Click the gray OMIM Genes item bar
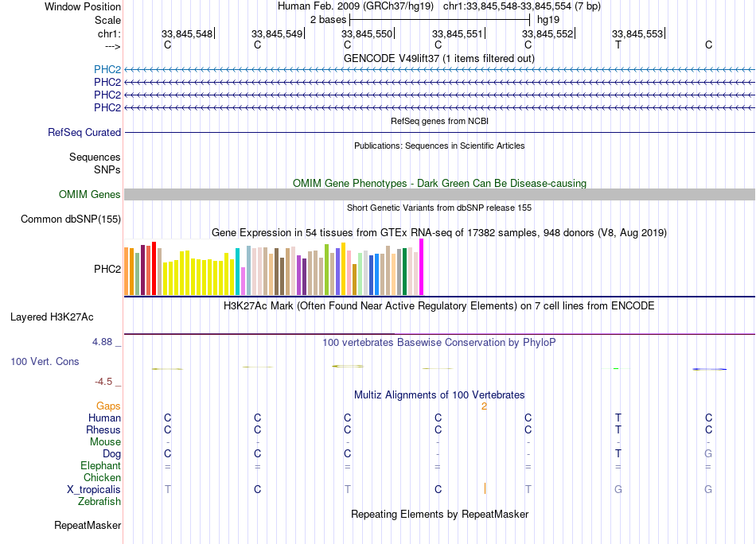Viewport: 756px width, 544px height. (439, 194)
